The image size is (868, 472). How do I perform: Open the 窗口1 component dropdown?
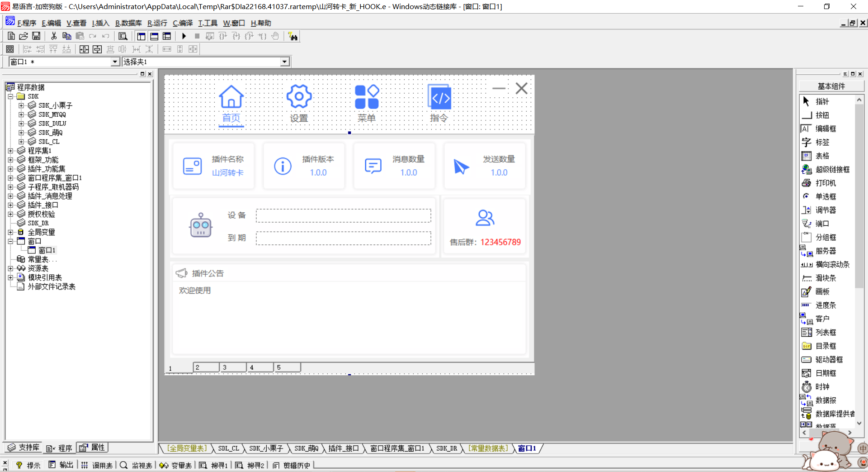point(115,62)
